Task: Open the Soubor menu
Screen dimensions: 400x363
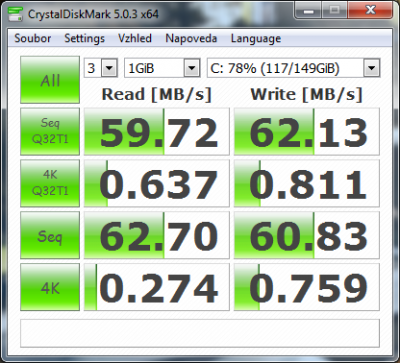Action: (33, 38)
